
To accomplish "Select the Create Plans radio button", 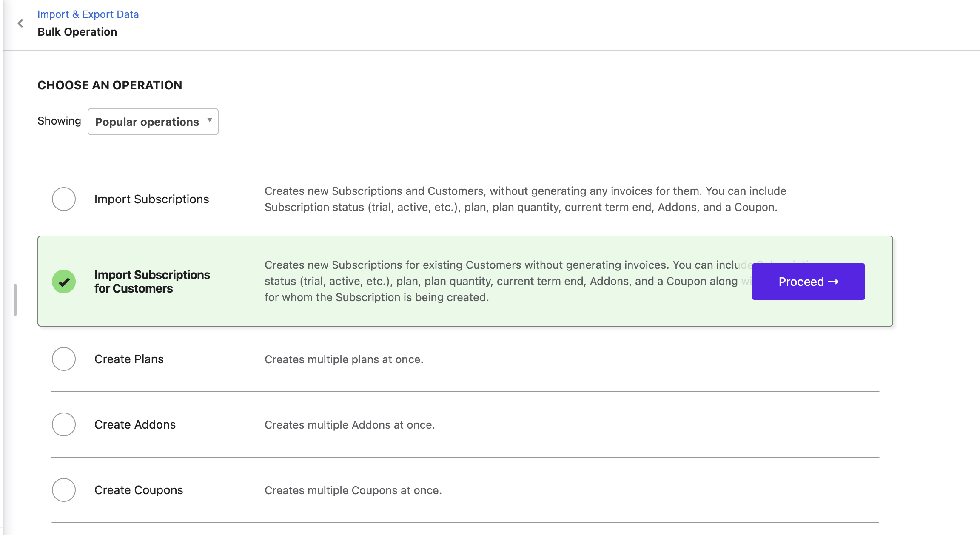I will click(64, 359).
